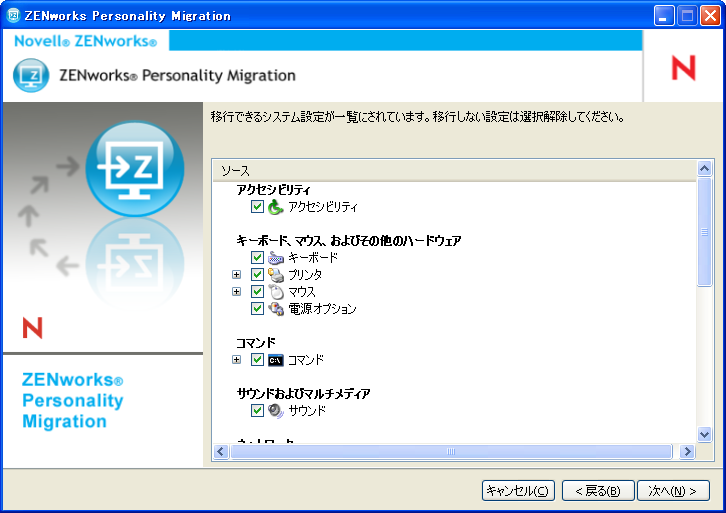The height and width of the screenshot is (513, 726).
Task: Click the サウンドおよびマルチメディア heading
Action: coord(303,394)
